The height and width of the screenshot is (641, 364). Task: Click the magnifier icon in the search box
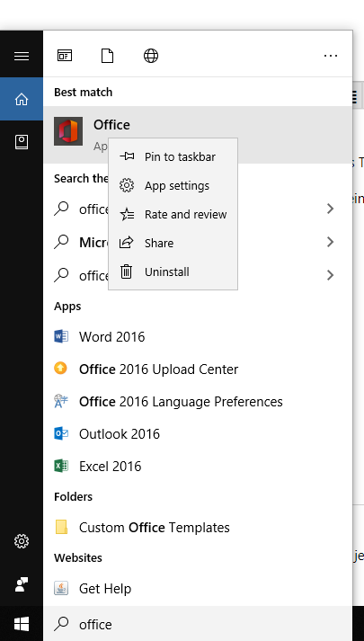pyautogui.click(x=61, y=624)
